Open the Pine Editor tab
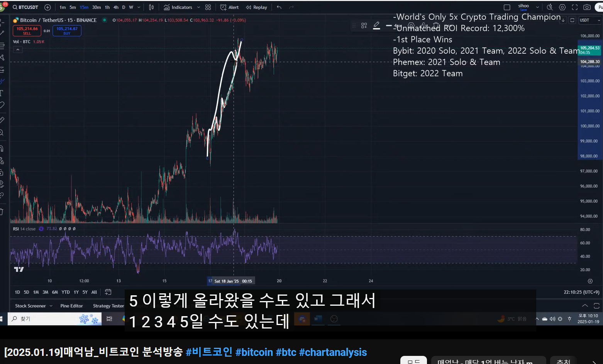The image size is (603, 364). point(71,306)
